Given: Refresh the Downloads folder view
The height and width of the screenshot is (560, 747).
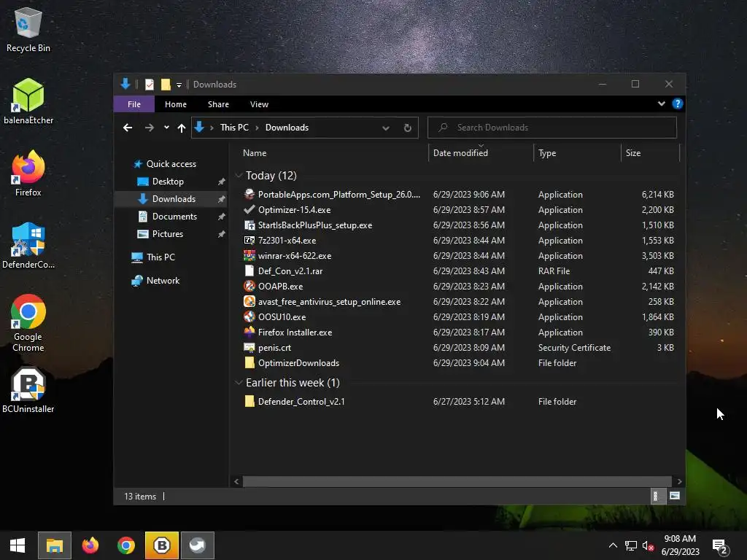Looking at the screenshot, I should tap(407, 128).
